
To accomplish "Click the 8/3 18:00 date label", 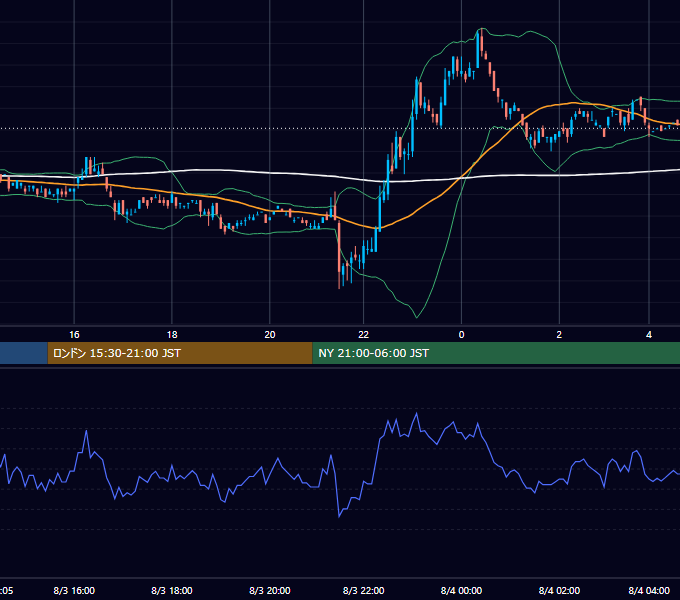I will pos(172,590).
